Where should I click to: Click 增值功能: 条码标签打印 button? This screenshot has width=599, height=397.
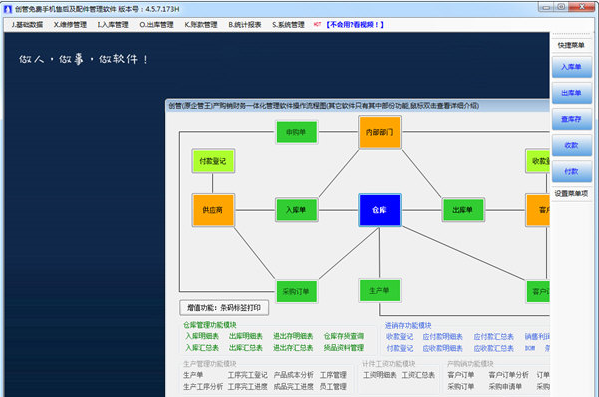[x=224, y=308]
